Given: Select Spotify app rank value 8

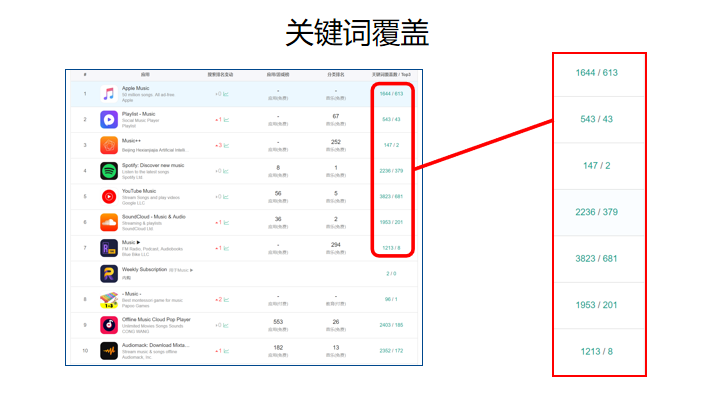Looking at the screenshot, I should click(278, 168).
